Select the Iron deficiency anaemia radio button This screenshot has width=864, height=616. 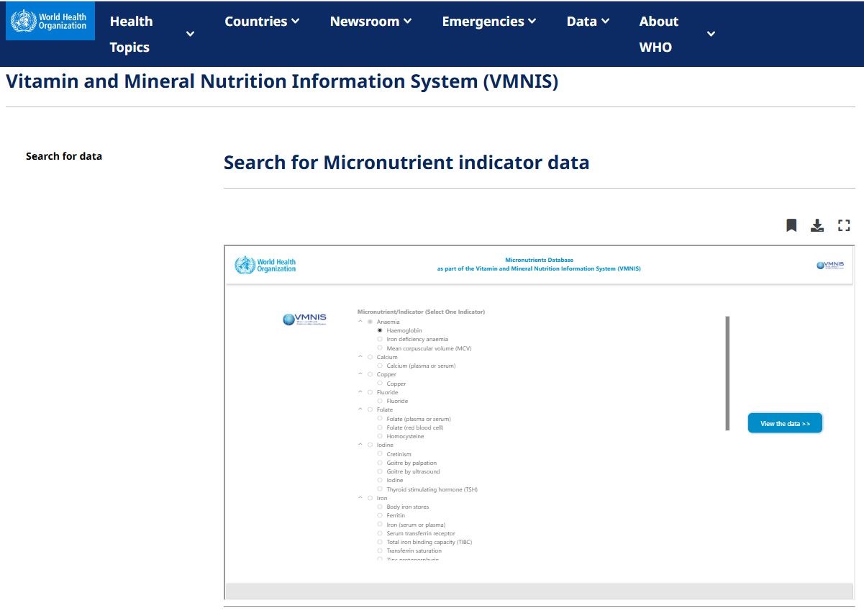380,339
